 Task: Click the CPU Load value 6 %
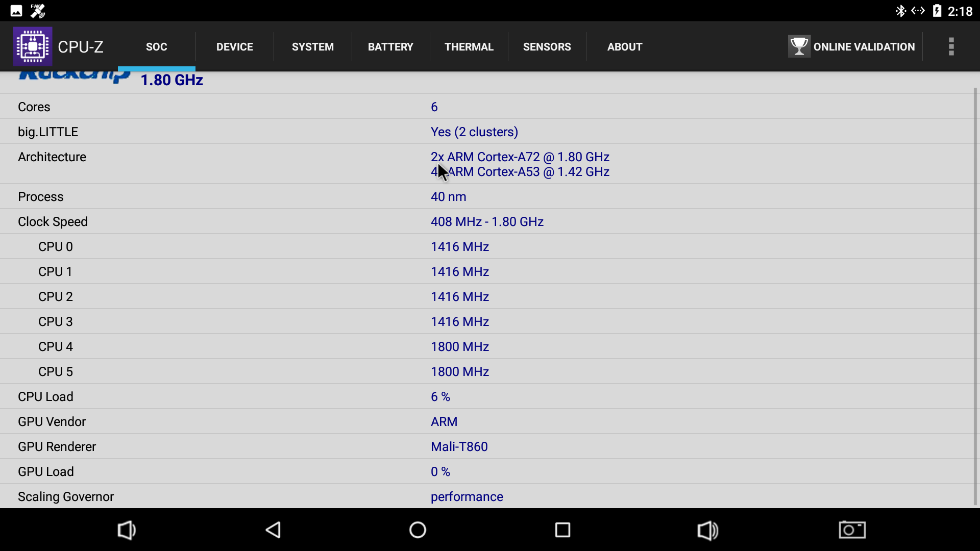click(440, 396)
